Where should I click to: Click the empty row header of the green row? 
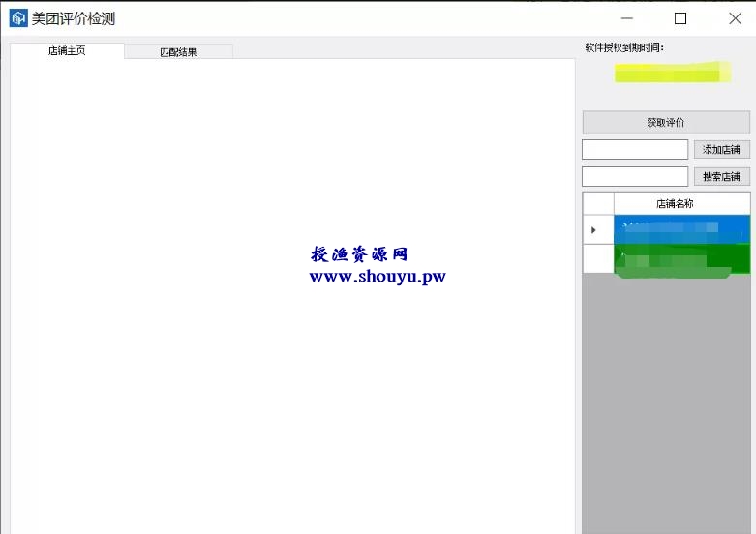(x=598, y=259)
